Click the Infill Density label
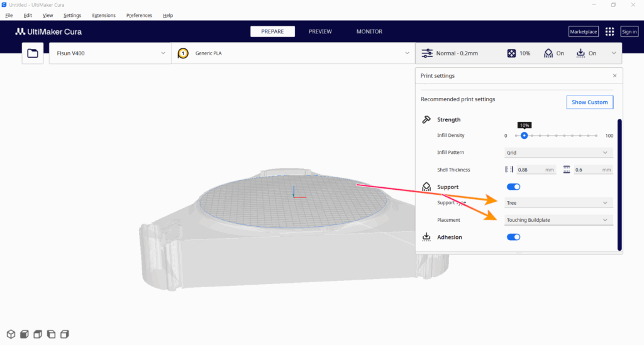The width and height of the screenshot is (644, 345). pos(450,135)
